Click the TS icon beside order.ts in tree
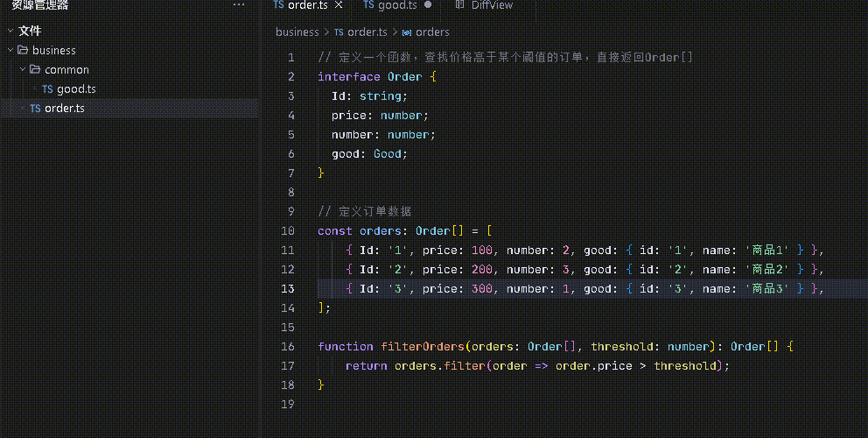Screen dimensions: 868x438 [x=35, y=108]
